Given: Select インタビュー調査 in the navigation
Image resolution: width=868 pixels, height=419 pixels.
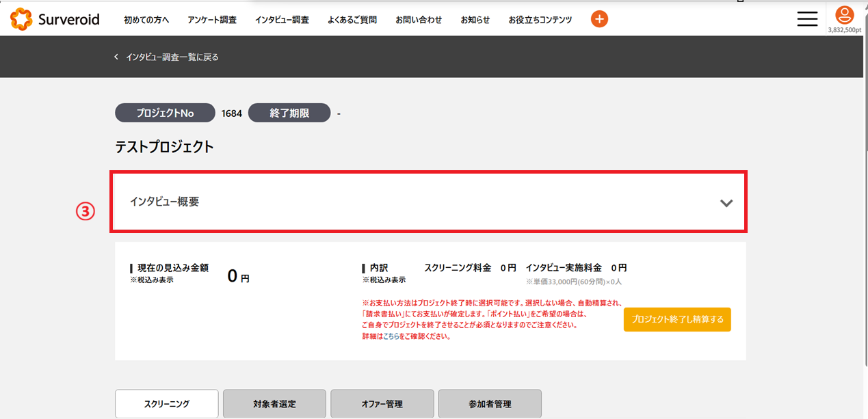Looking at the screenshot, I should point(282,20).
